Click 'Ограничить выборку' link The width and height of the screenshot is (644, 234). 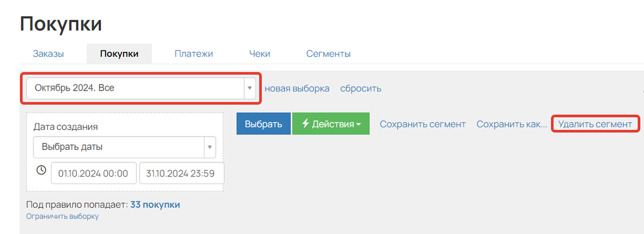(62, 216)
